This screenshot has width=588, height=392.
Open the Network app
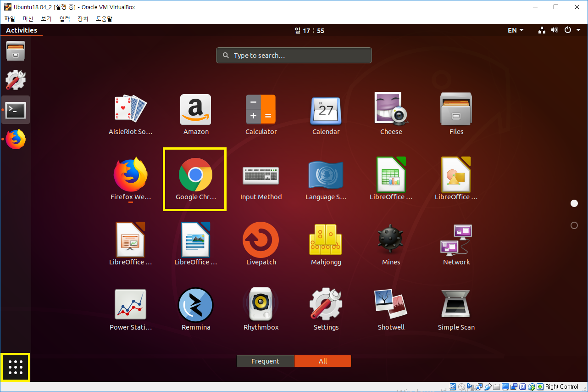(456, 245)
